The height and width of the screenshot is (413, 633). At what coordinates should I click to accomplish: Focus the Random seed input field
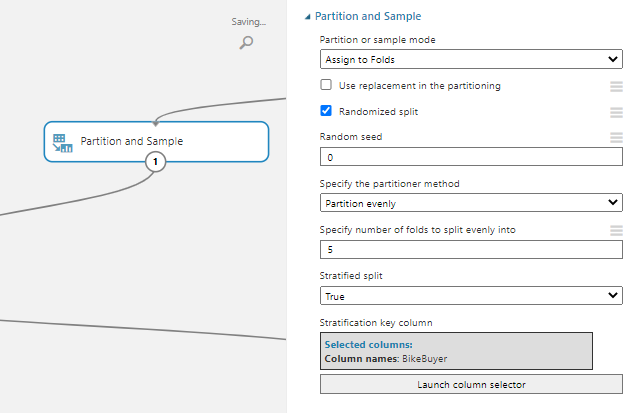tap(470, 157)
